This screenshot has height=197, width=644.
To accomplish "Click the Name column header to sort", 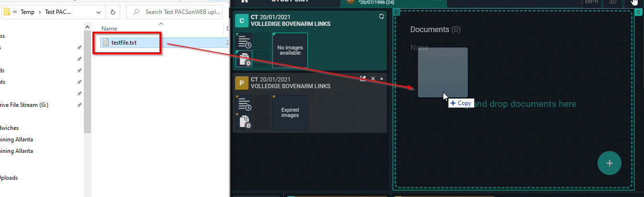I will click(109, 29).
